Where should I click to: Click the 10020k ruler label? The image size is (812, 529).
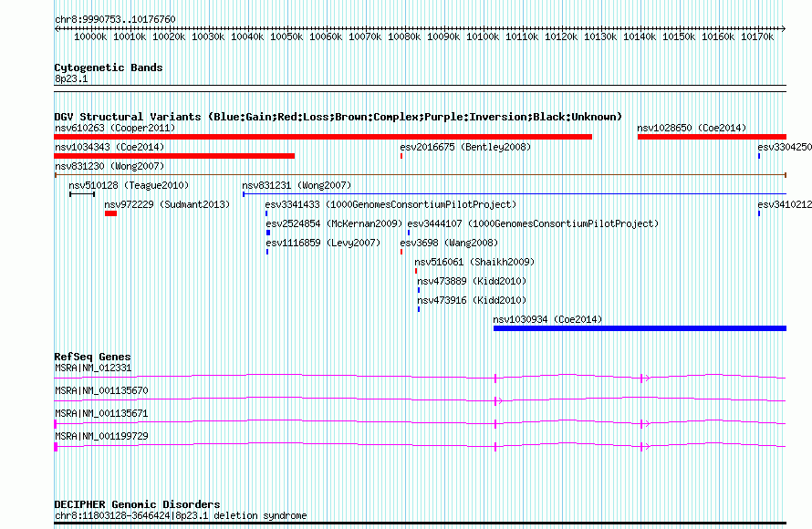click(169, 36)
